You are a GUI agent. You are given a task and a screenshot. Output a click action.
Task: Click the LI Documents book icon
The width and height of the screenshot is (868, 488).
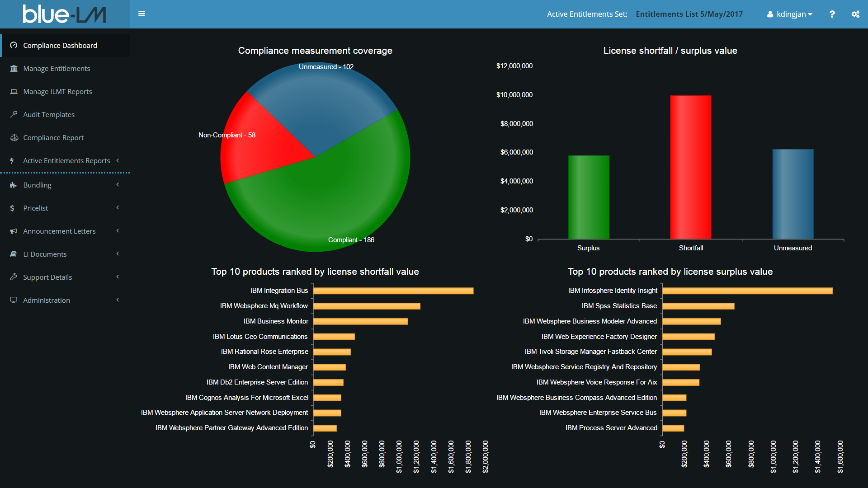13,254
